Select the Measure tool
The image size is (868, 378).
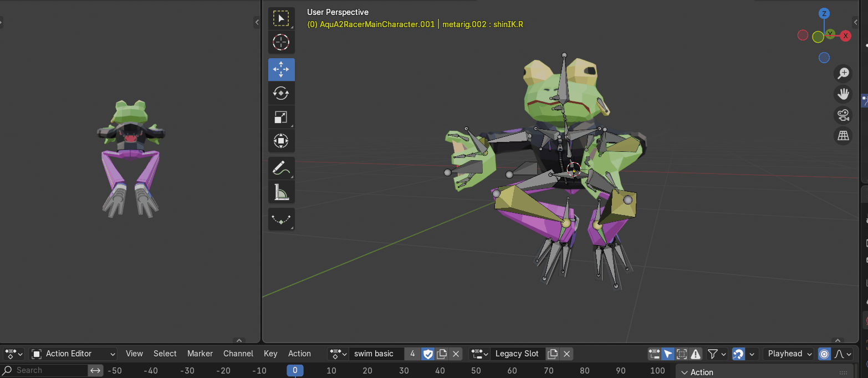(281, 192)
